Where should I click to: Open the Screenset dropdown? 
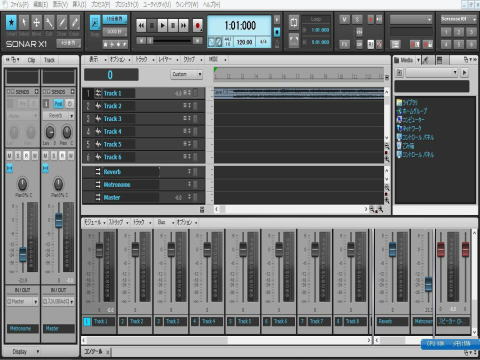coord(458,19)
